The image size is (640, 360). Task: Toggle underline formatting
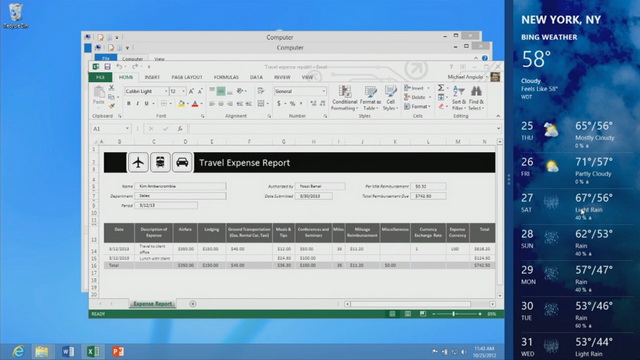[x=147, y=104]
